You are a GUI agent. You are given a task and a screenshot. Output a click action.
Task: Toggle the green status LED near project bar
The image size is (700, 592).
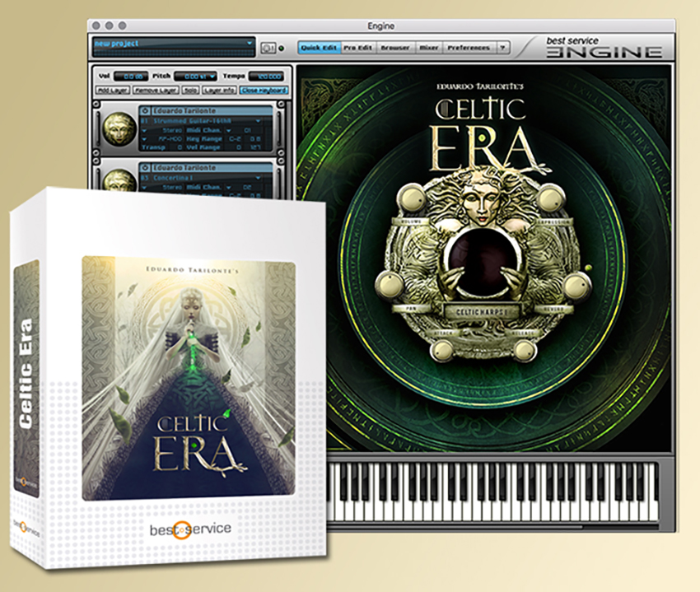click(282, 48)
